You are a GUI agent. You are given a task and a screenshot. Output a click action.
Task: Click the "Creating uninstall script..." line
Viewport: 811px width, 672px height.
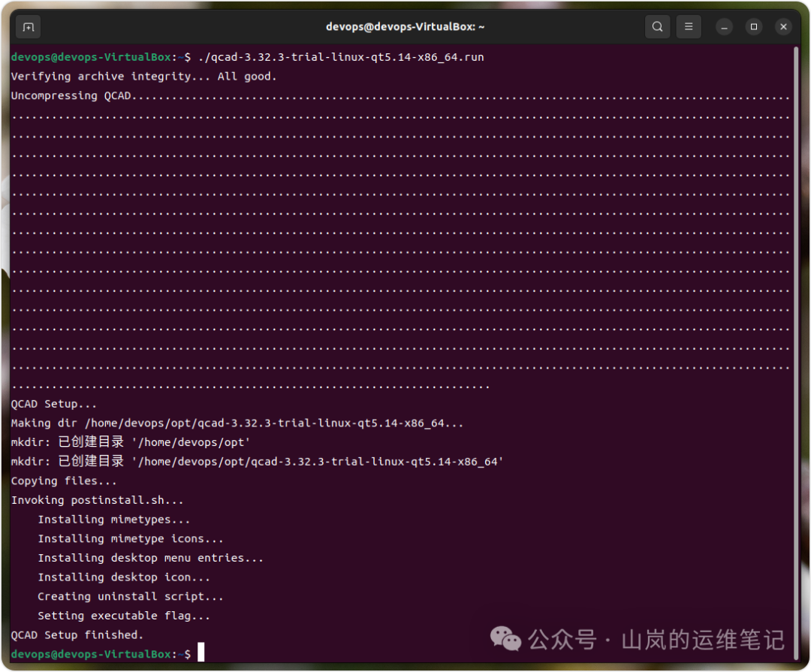[x=131, y=596]
